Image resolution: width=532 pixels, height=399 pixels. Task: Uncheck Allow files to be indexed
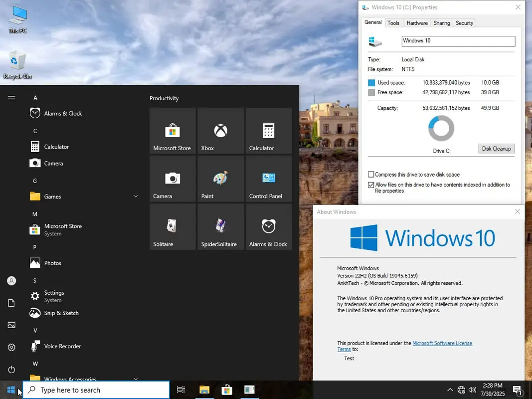point(371,185)
